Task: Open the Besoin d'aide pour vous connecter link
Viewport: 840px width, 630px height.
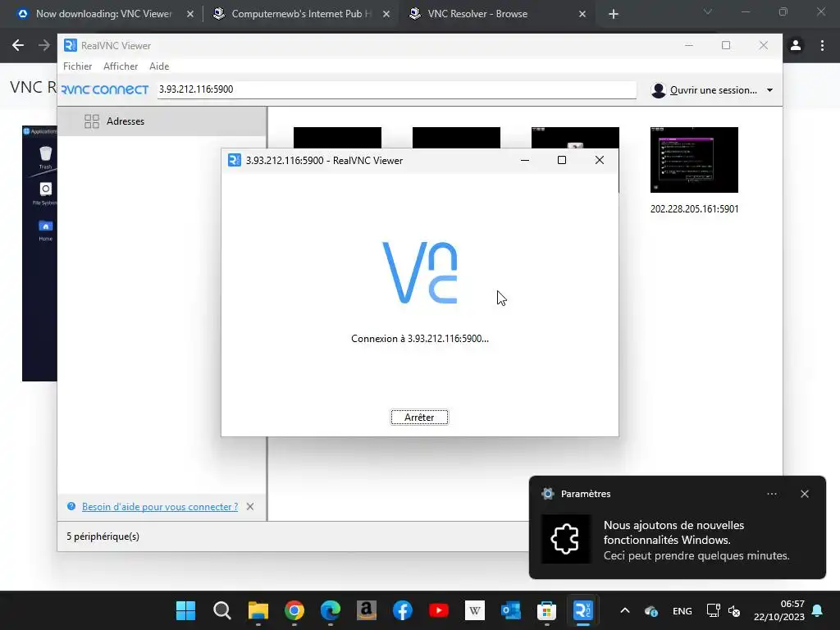Action: [x=160, y=507]
